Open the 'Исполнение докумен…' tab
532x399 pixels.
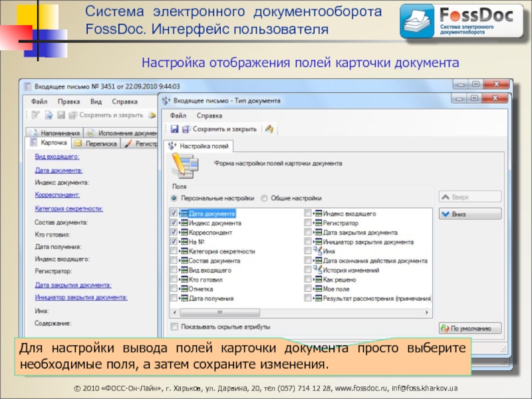click(x=121, y=132)
